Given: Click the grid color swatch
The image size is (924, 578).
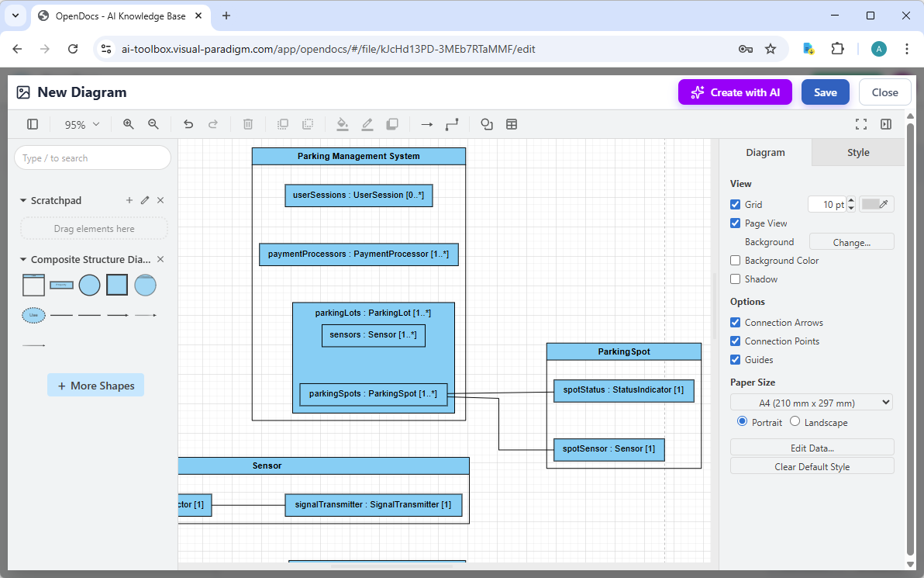Looking at the screenshot, I should tap(876, 204).
